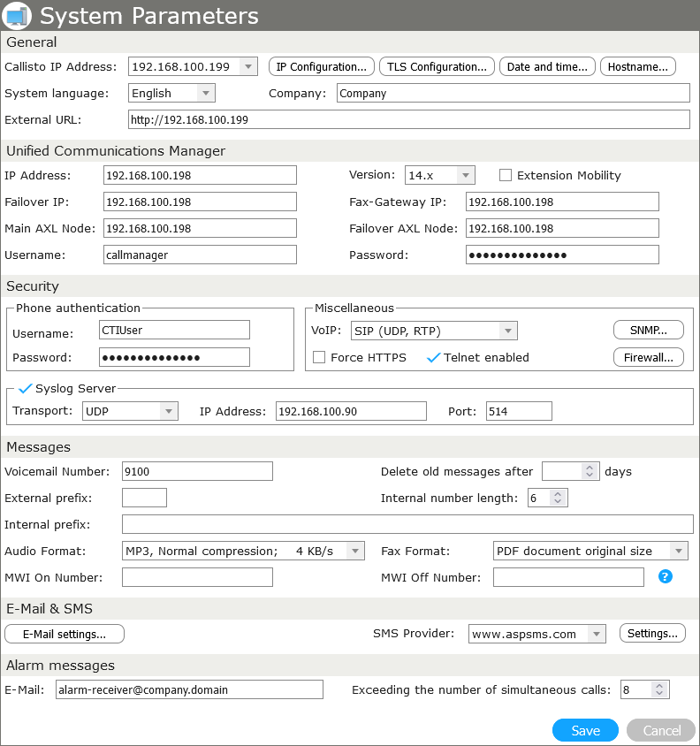700x746 pixels.
Task: Click the Hostname button
Action: tap(637, 66)
